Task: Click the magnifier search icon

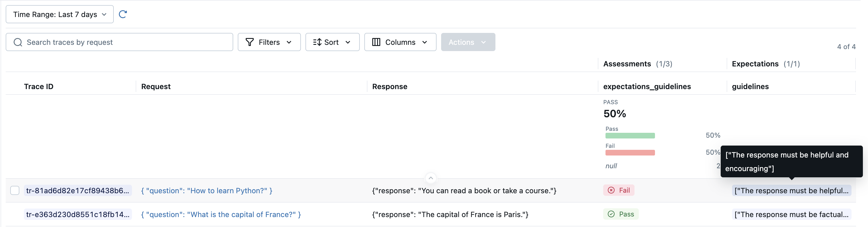Action: tap(18, 42)
